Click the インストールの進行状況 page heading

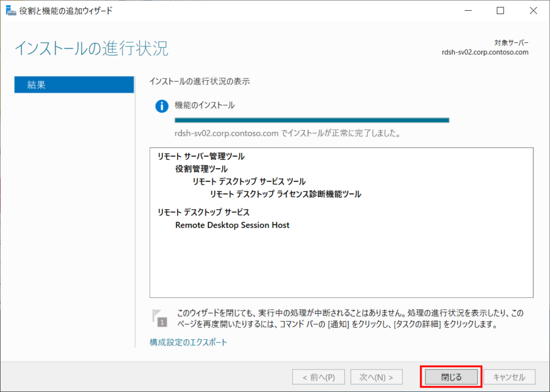pyautogui.click(x=92, y=48)
